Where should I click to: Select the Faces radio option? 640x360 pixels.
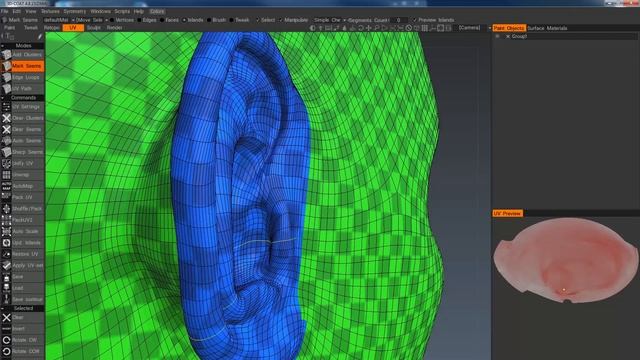coord(169,20)
